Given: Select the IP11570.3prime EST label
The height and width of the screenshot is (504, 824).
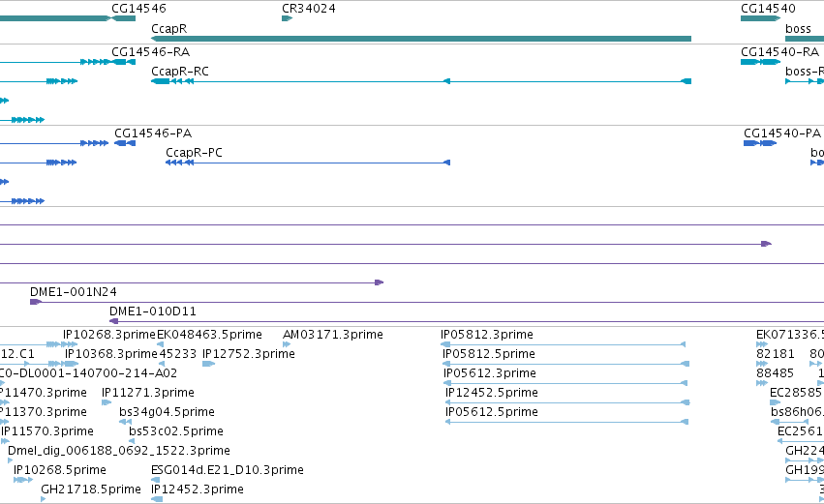Looking at the screenshot, I should (47, 431).
